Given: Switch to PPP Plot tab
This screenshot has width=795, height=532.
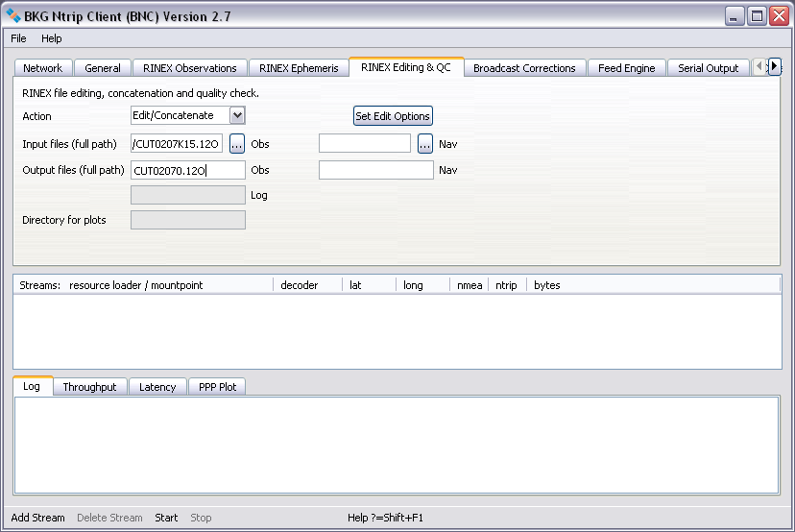Looking at the screenshot, I should [217, 387].
